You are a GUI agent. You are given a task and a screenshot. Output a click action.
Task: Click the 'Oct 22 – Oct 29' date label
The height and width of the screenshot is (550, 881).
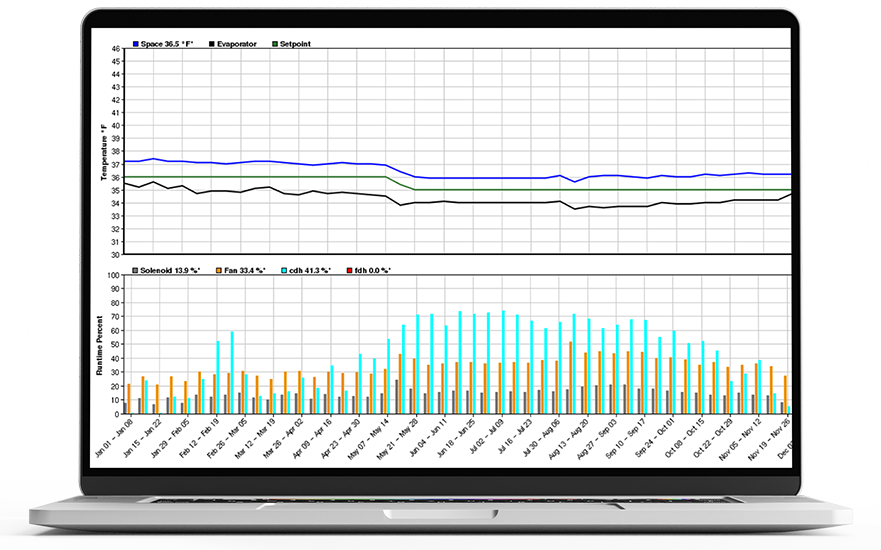point(713,437)
